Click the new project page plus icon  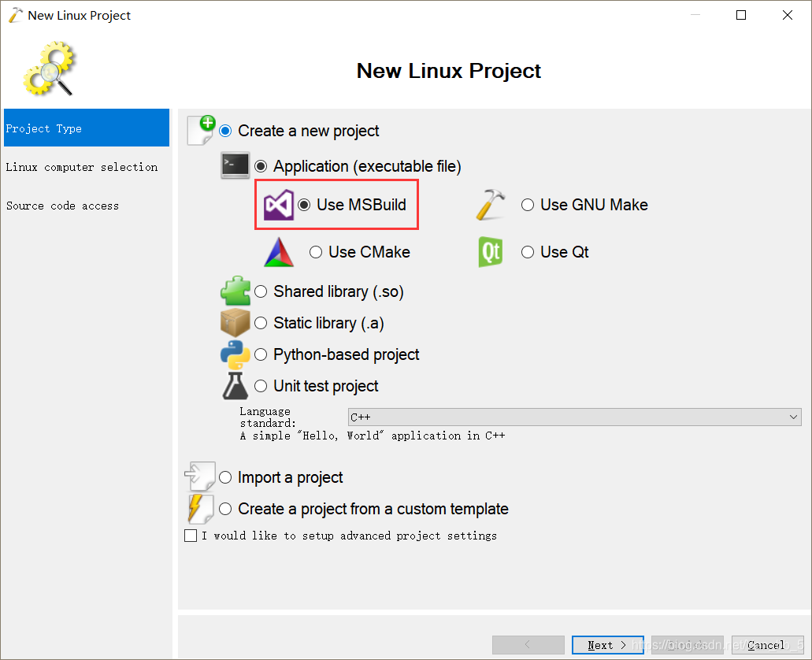[x=202, y=130]
